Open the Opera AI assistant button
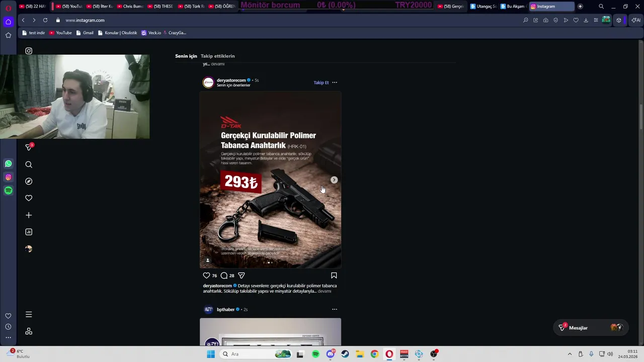This screenshot has height=362, width=644. 636,20
